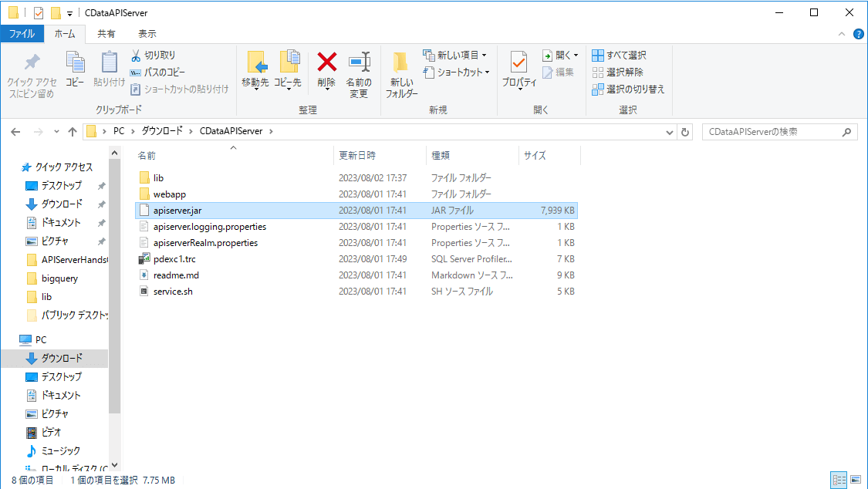The width and height of the screenshot is (868, 489).
Task: Select the lib folder in file list
Action: 356,178
